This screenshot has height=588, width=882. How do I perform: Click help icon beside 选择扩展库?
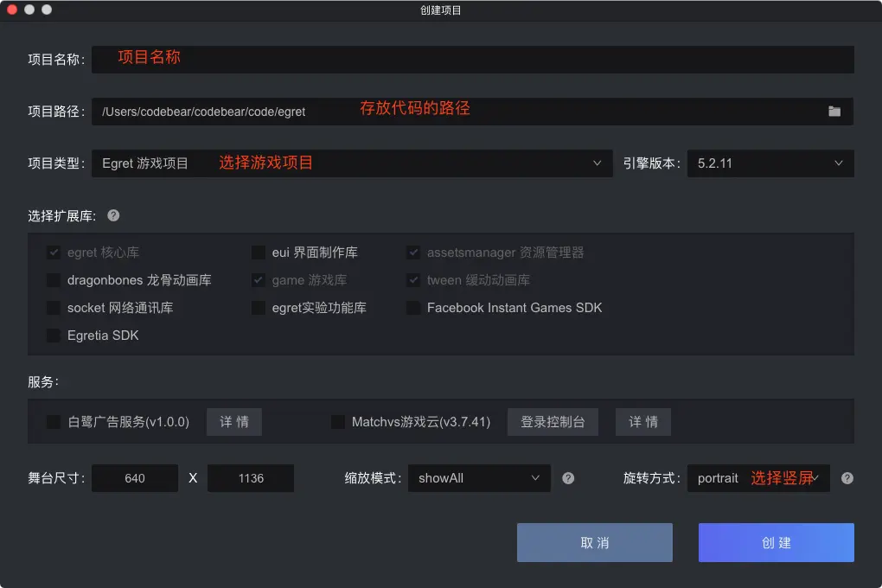click(113, 215)
